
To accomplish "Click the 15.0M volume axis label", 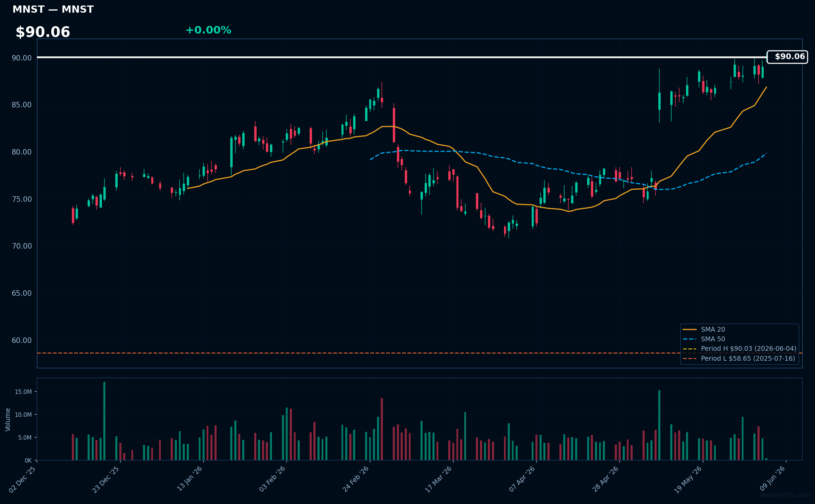I will pos(23,392).
